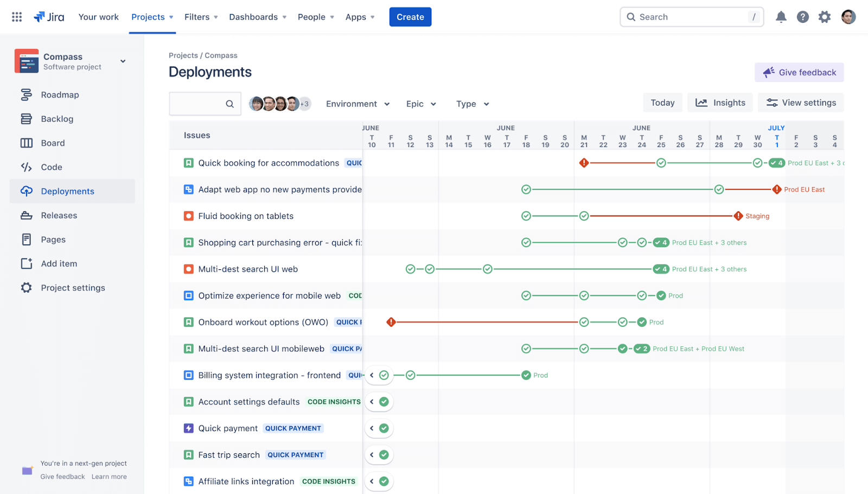Open the Type filter dropdown
Viewport: 868px width, 494px height.
pos(471,104)
